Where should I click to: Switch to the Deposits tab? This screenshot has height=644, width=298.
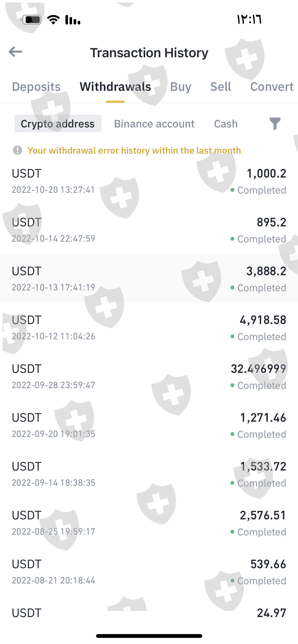(x=36, y=87)
